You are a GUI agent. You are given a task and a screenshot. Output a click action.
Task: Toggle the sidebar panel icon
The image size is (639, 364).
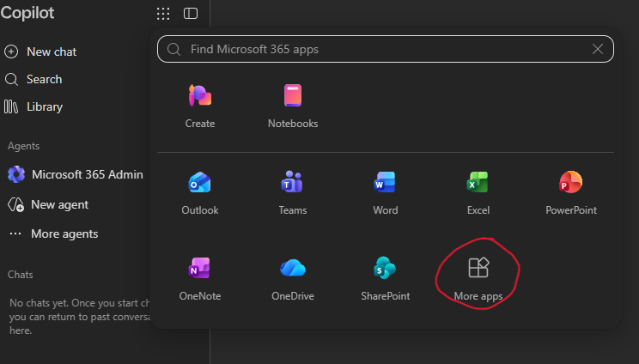(191, 14)
